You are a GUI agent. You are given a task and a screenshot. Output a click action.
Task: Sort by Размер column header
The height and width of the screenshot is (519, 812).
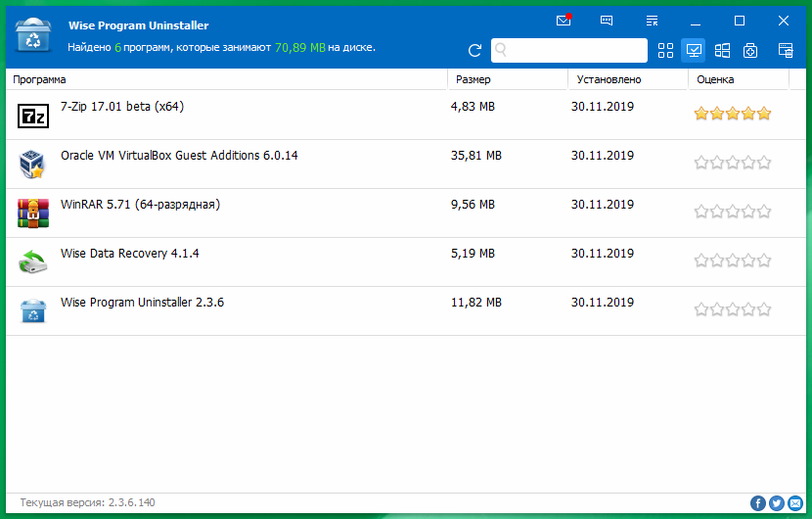point(508,79)
